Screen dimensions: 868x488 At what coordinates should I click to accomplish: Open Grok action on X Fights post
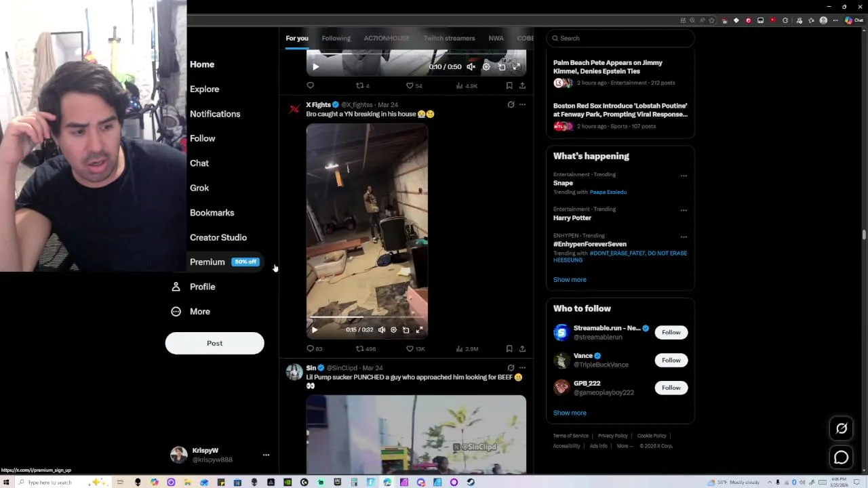511,104
